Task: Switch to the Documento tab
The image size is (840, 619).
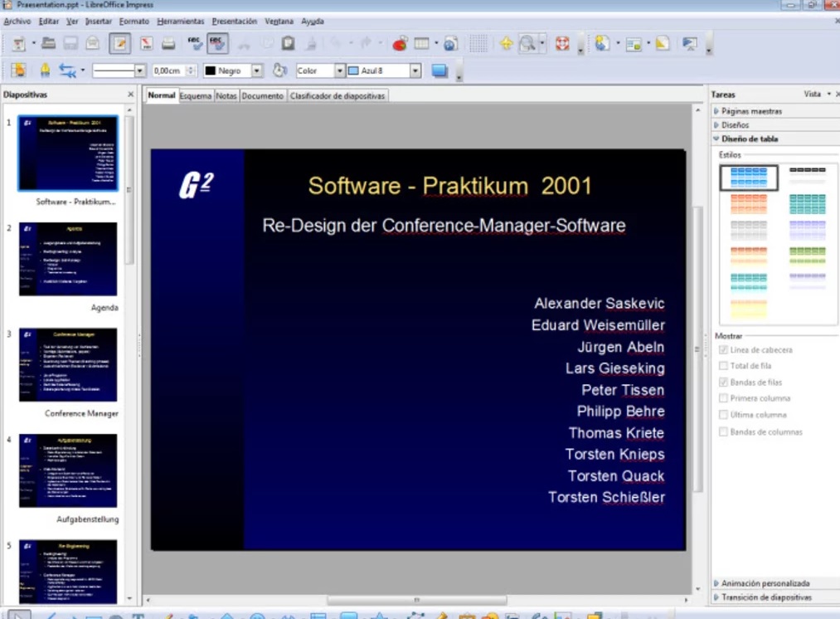Action: tap(263, 96)
